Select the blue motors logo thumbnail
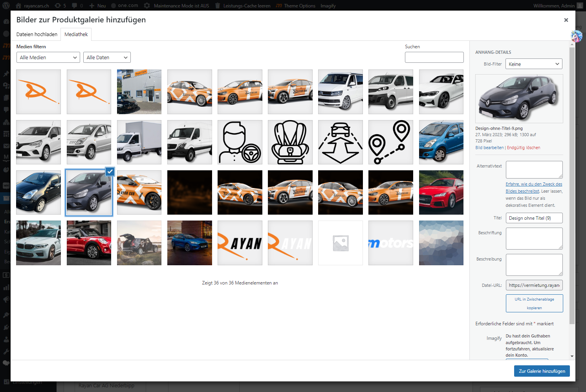This screenshot has width=586, height=392. click(x=391, y=243)
